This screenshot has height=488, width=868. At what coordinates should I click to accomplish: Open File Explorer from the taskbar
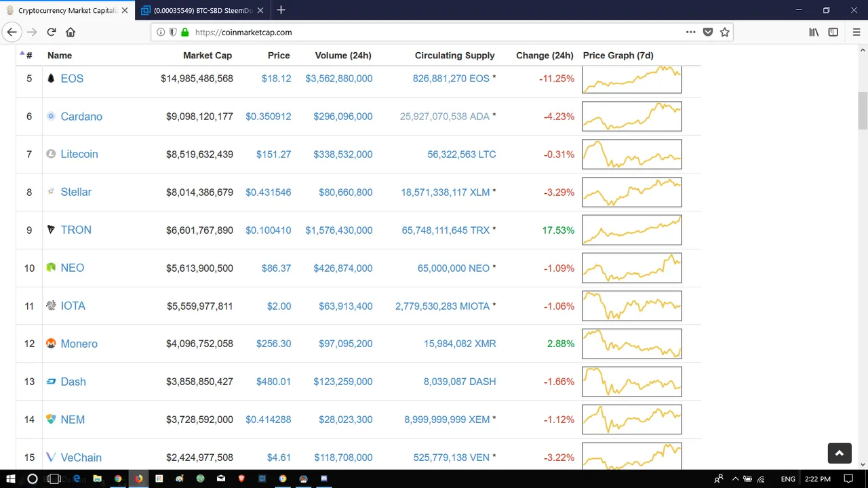click(x=97, y=479)
